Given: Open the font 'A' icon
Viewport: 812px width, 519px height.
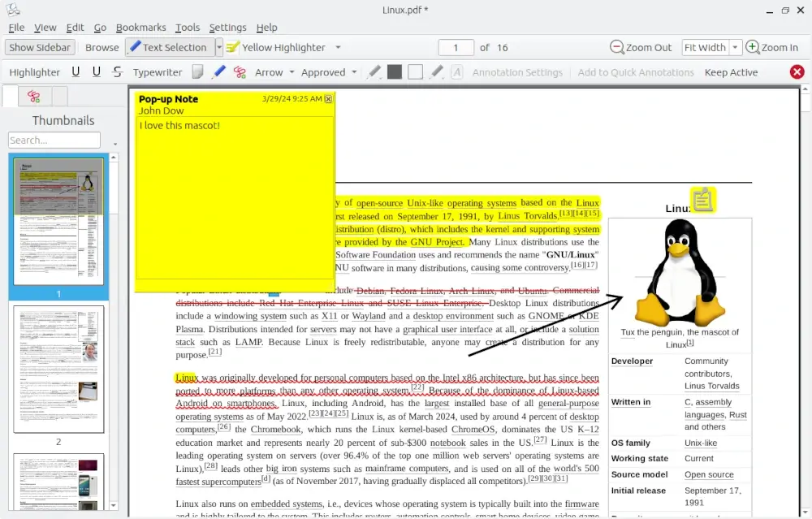Looking at the screenshot, I should point(456,72).
